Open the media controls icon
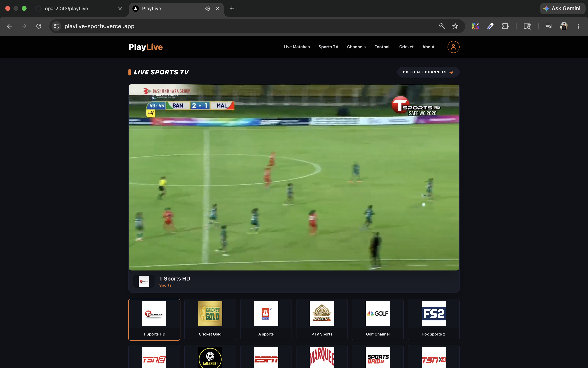 pyautogui.click(x=549, y=26)
